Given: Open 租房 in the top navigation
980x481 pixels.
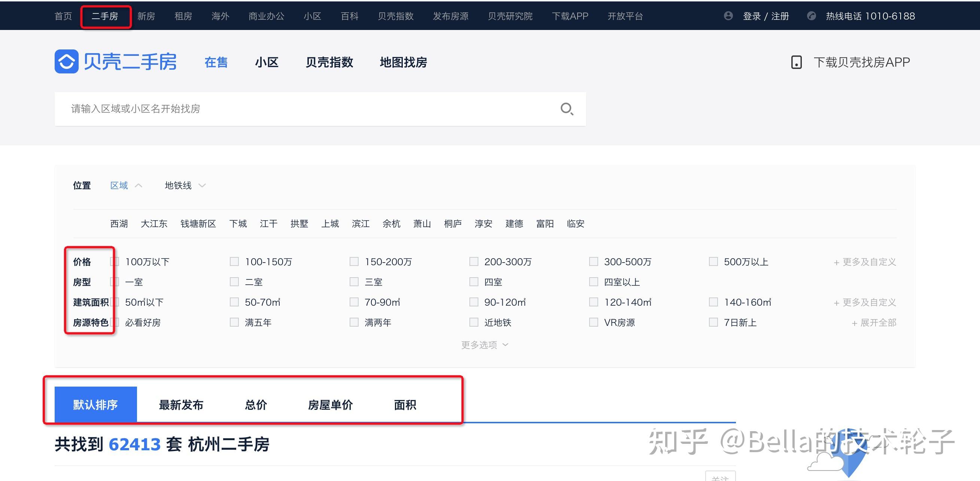Looking at the screenshot, I should (183, 16).
